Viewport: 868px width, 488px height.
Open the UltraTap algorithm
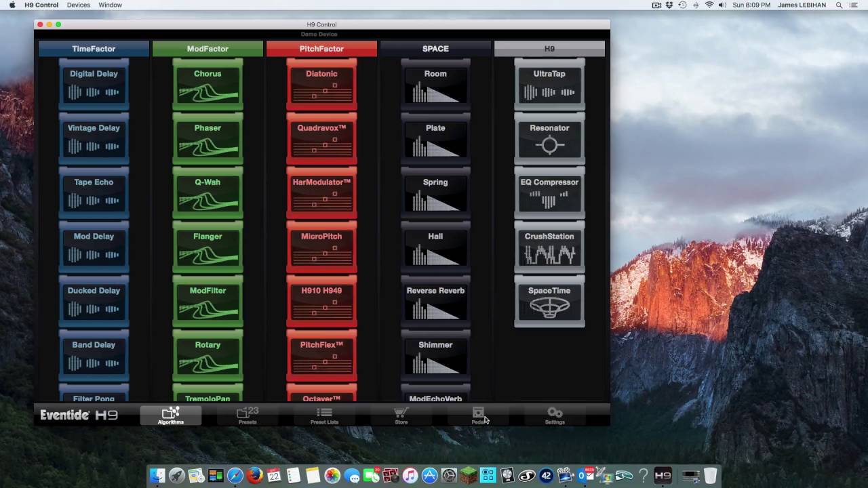coord(549,84)
